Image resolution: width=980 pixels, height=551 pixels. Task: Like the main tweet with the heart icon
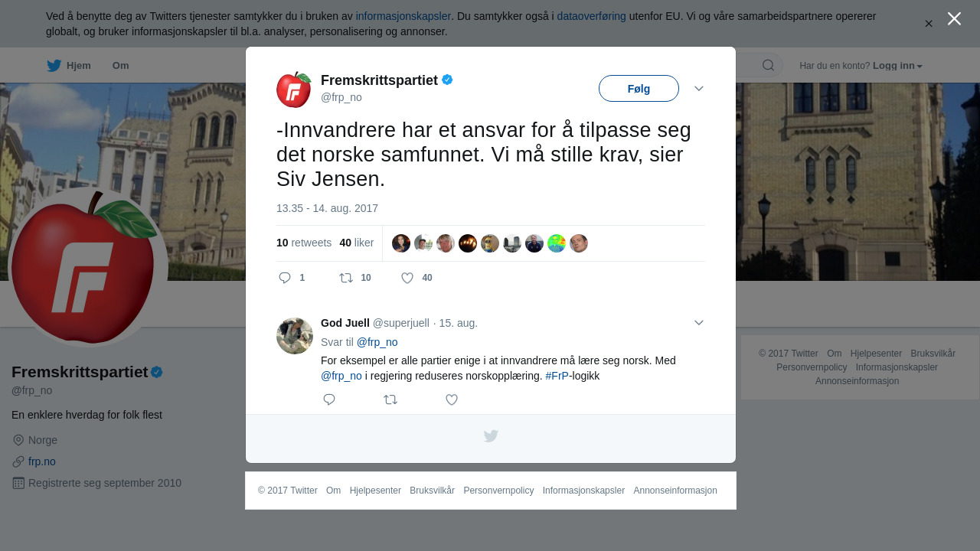click(x=407, y=278)
